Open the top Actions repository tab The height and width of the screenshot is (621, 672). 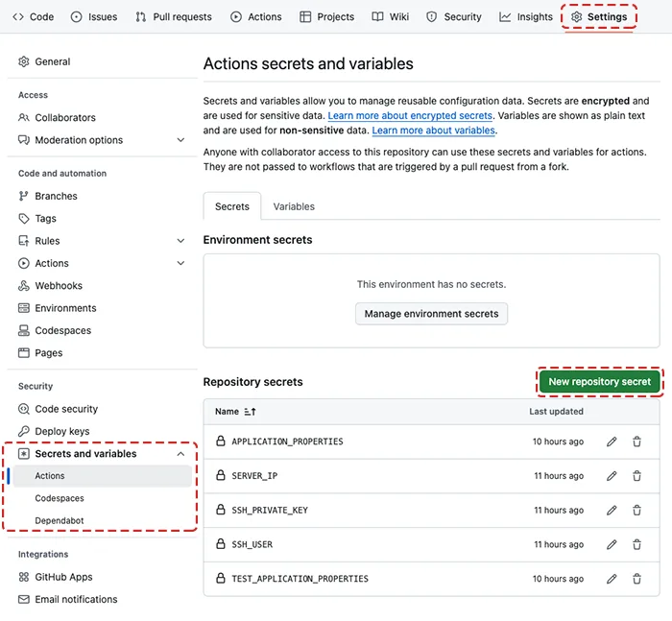(x=256, y=16)
